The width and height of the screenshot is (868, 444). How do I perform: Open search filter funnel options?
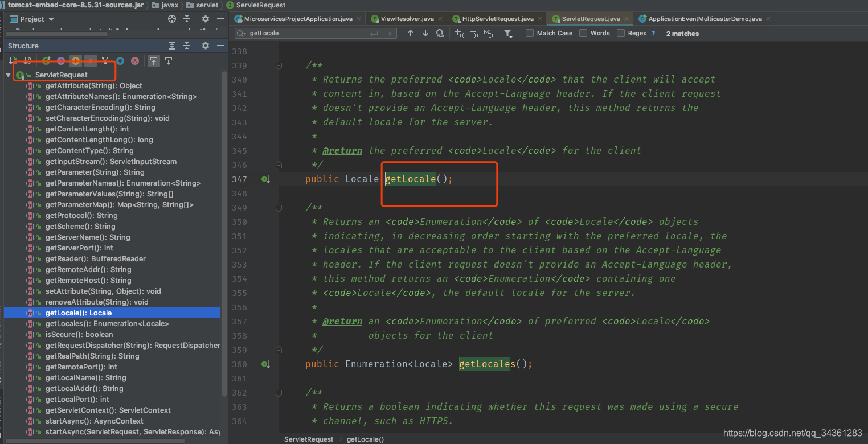508,34
